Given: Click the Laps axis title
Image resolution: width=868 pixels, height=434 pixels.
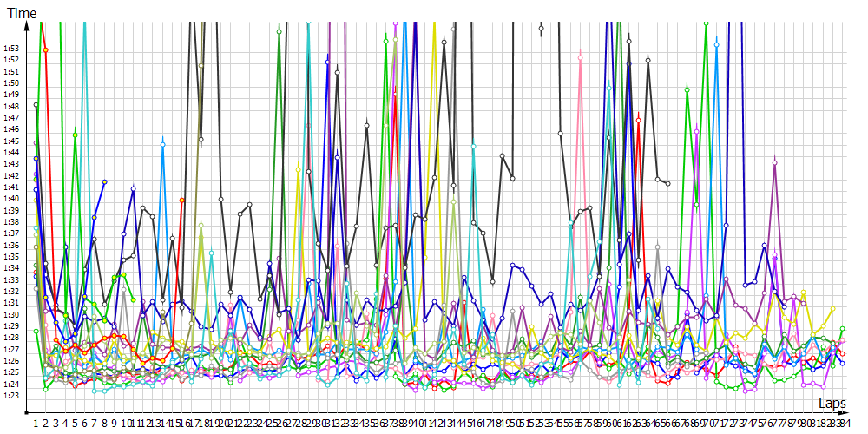Looking at the screenshot, I should [x=832, y=404].
